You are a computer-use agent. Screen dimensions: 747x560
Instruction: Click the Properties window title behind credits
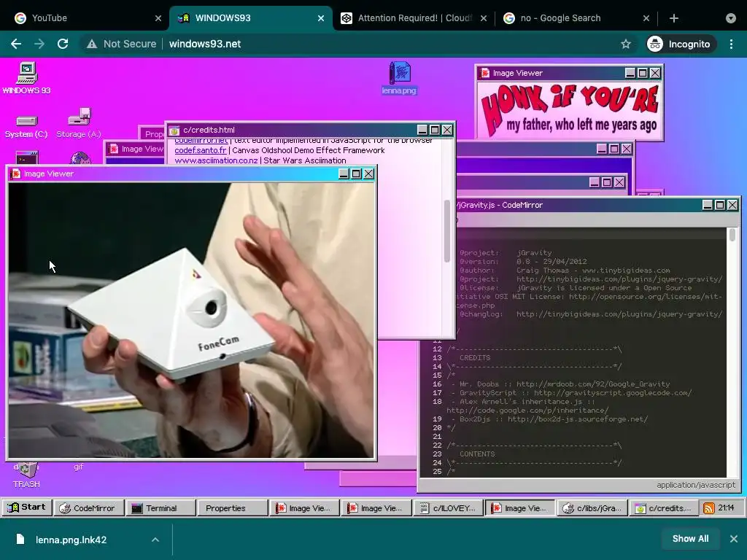(152, 134)
